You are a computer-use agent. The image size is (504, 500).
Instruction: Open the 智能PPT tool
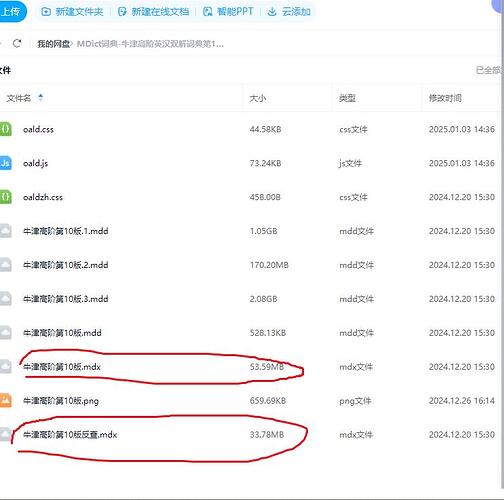(228, 12)
